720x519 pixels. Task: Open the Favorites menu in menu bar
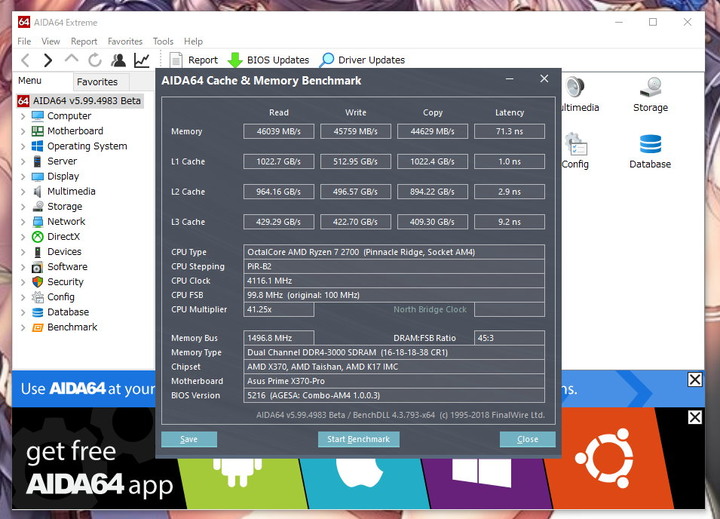pos(125,41)
